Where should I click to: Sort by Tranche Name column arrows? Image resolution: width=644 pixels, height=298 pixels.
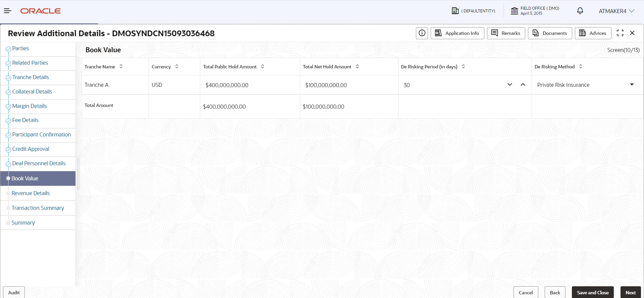(x=121, y=66)
